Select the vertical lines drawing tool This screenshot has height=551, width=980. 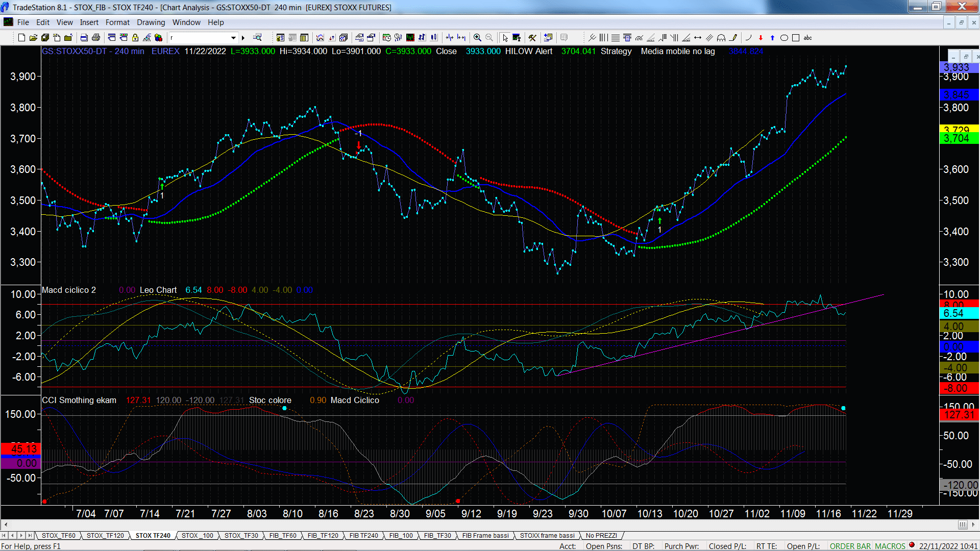coord(603,38)
